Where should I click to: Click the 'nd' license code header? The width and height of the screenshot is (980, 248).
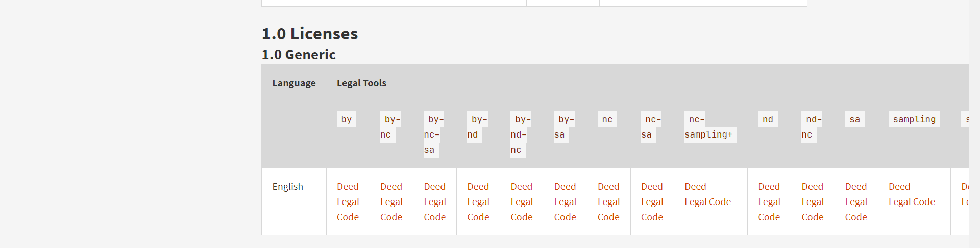pyautogui.click(x=768, y=119)
